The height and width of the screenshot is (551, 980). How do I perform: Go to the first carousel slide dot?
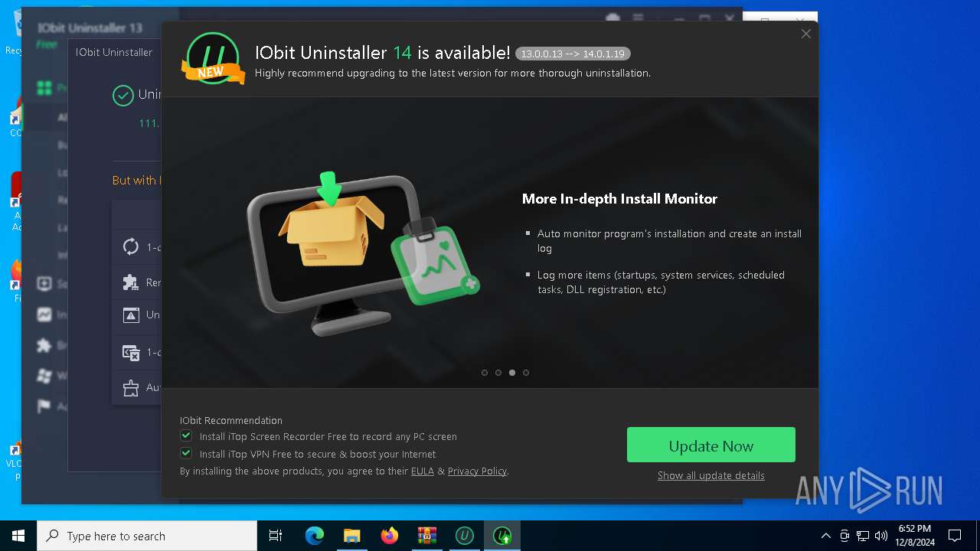point(485,373)
